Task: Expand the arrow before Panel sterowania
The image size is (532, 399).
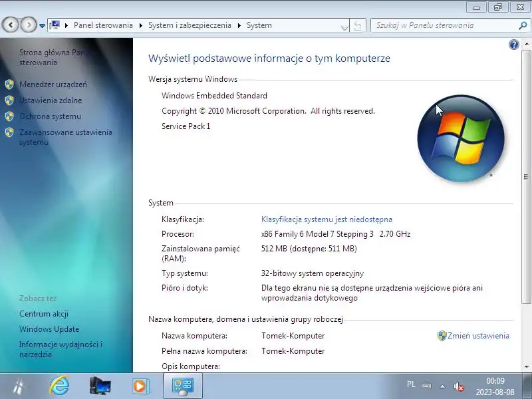Action: click(66, 25)
